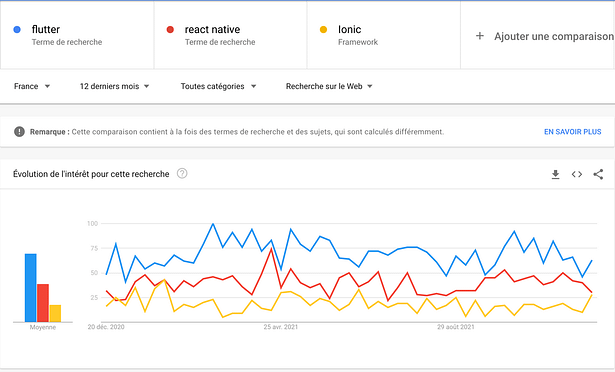This screenshot has height=372, width=615.
Task: Click the blue flutter color dot
Action: [17, 29]
